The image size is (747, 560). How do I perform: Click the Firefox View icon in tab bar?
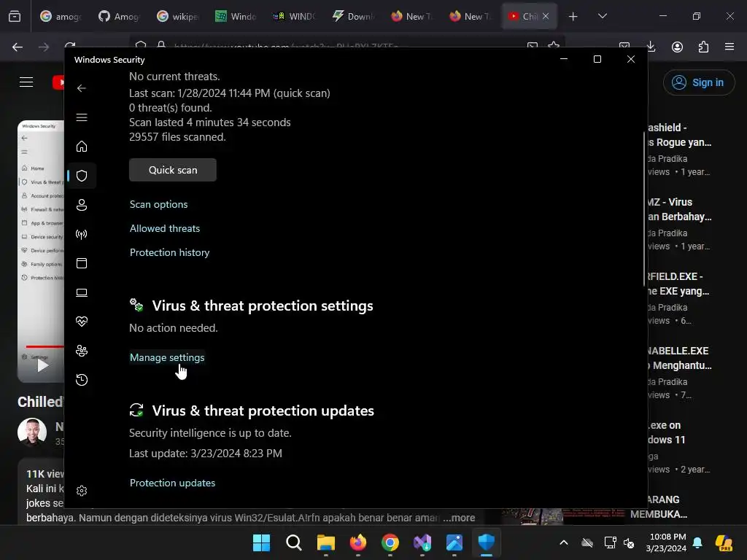pyautogui.click(x=15, y=17)
